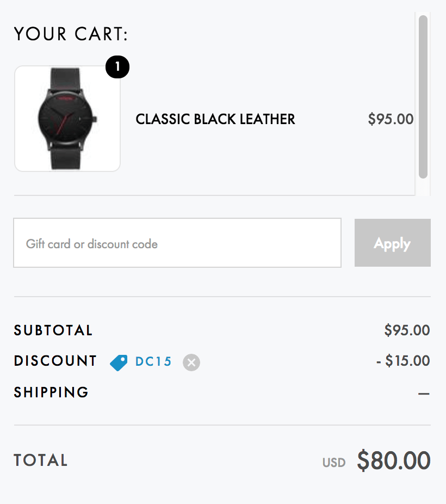This screenshot has width=446, height=504.
Task: Click the USD currency label
Action: point(334,463)
